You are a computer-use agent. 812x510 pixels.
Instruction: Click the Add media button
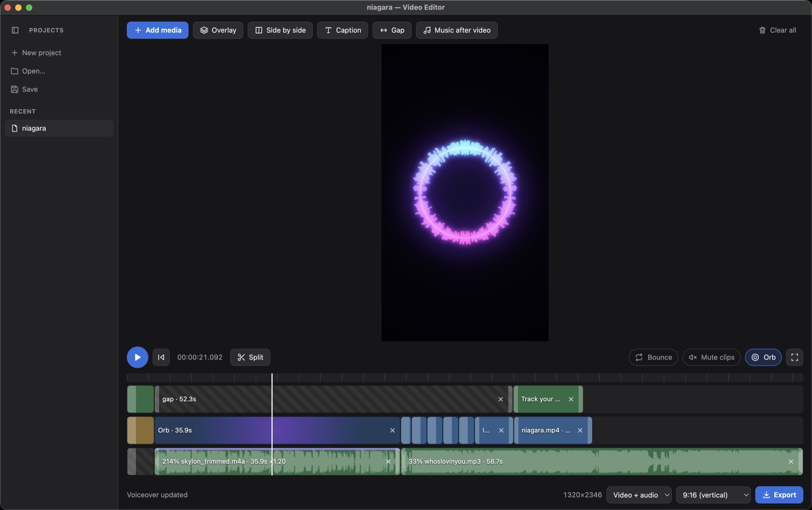[157, 30]
